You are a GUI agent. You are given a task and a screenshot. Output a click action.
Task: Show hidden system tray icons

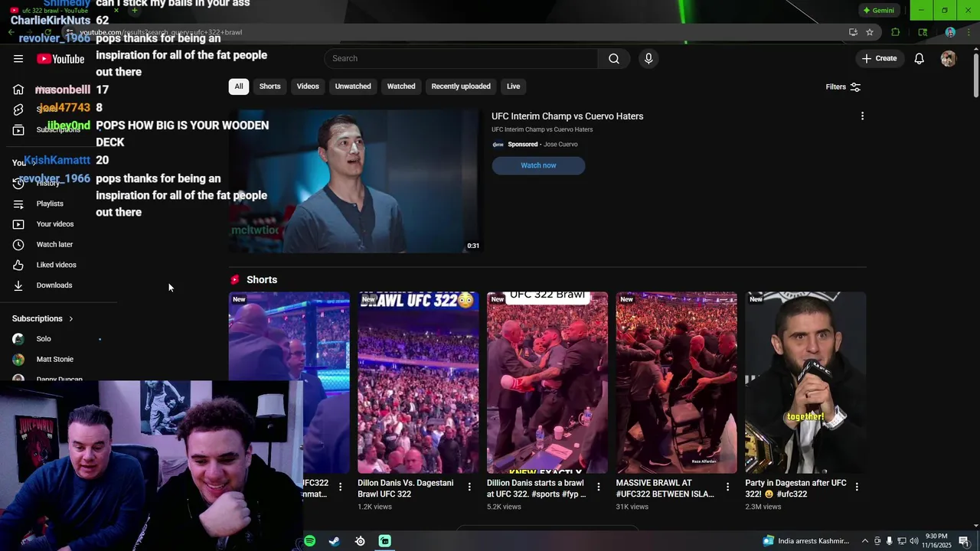865,541
